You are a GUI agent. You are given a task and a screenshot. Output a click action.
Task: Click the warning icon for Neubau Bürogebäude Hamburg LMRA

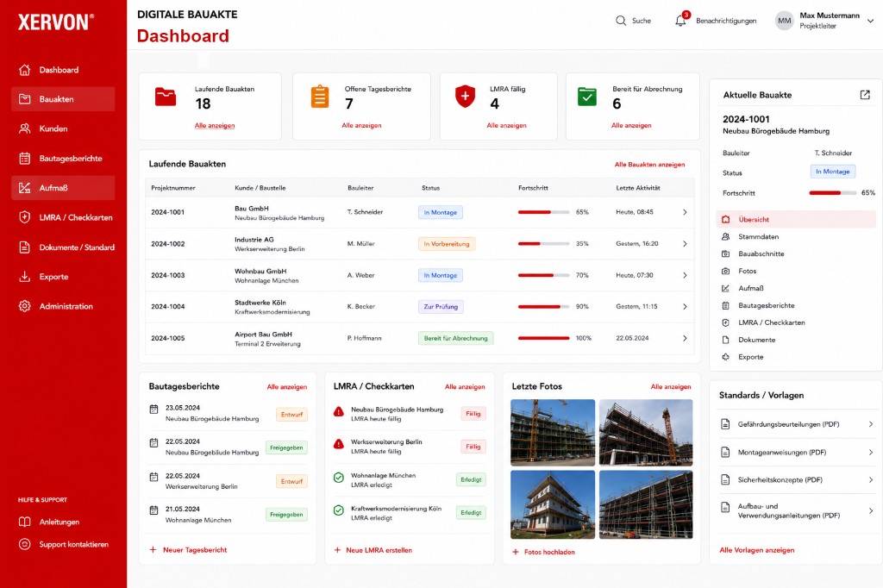[338, 412]
